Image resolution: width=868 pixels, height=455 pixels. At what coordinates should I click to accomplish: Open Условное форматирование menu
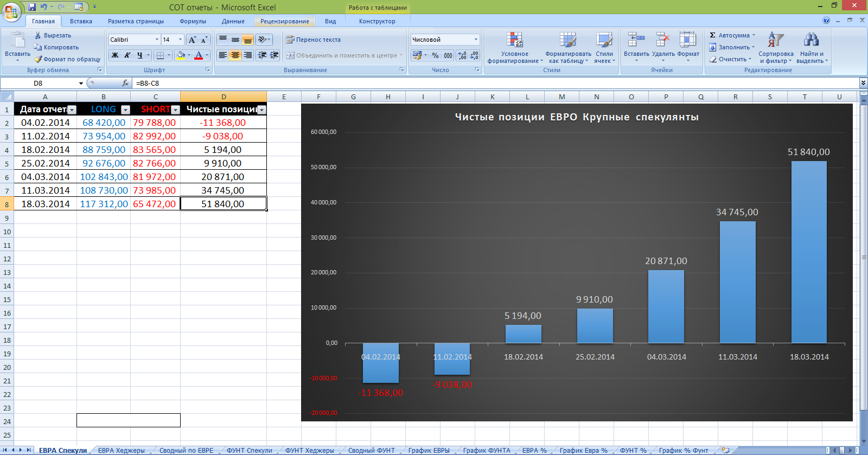pos(514,48)
